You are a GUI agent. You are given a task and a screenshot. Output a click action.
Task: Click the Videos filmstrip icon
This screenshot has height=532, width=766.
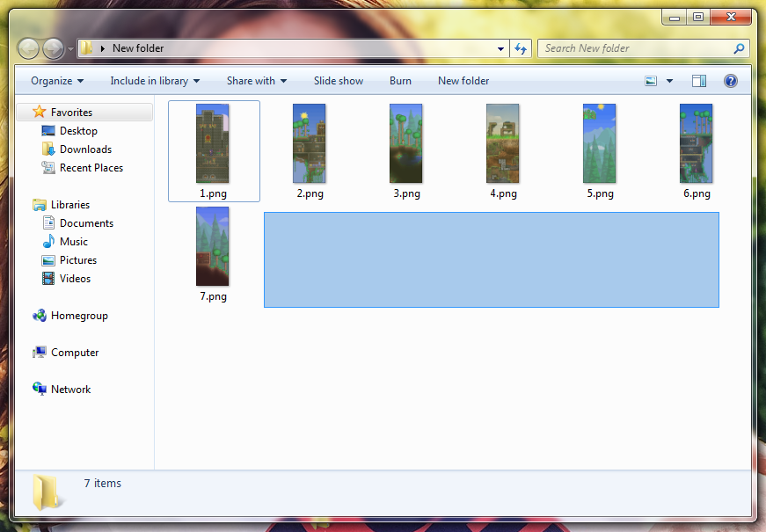coord(48,279)
